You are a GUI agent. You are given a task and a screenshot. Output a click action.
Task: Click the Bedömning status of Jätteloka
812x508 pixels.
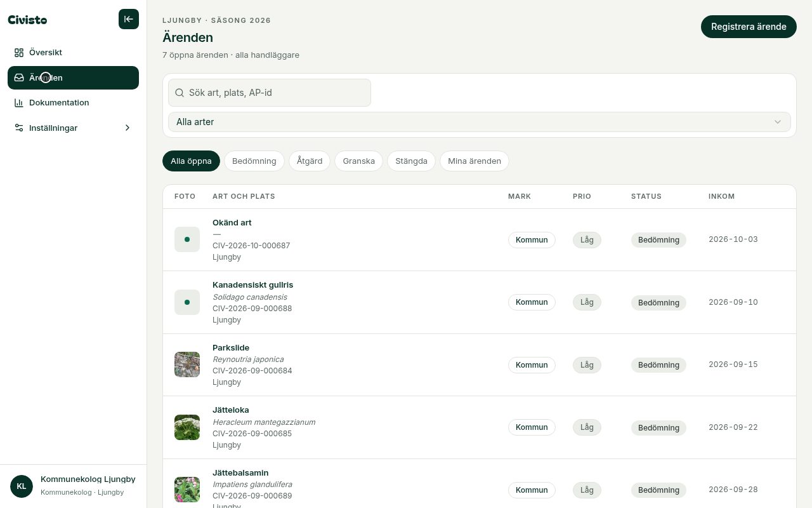(x=658, y=428)
